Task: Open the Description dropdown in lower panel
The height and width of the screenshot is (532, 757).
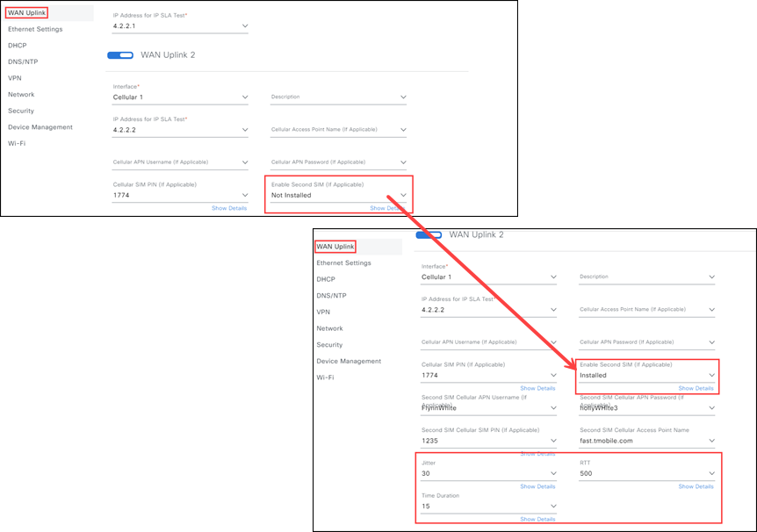Action: [x=711, y=277]
